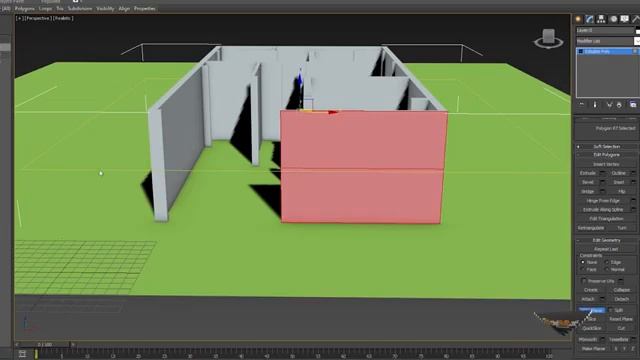
Task: Click Configure Modifier Sets icon
Action: point(633,105)
